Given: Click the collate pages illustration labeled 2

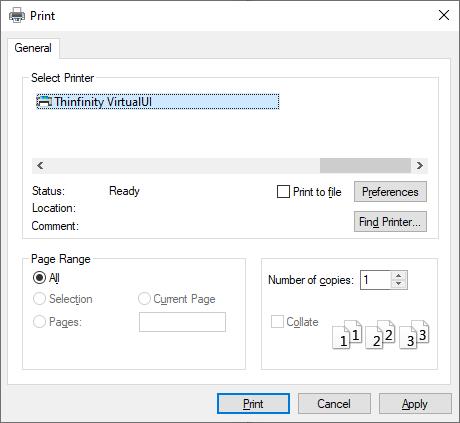Looking at the screenshot, I should pos(380,334).
